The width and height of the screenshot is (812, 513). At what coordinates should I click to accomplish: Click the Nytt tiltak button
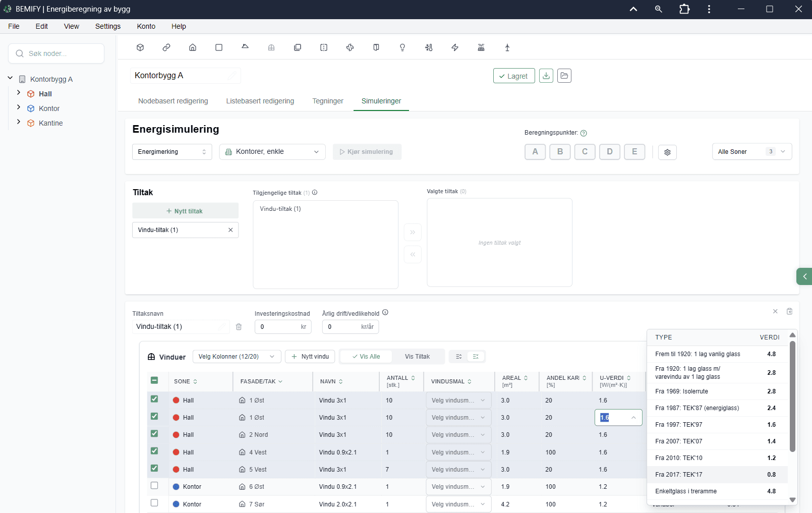[185, 211]
